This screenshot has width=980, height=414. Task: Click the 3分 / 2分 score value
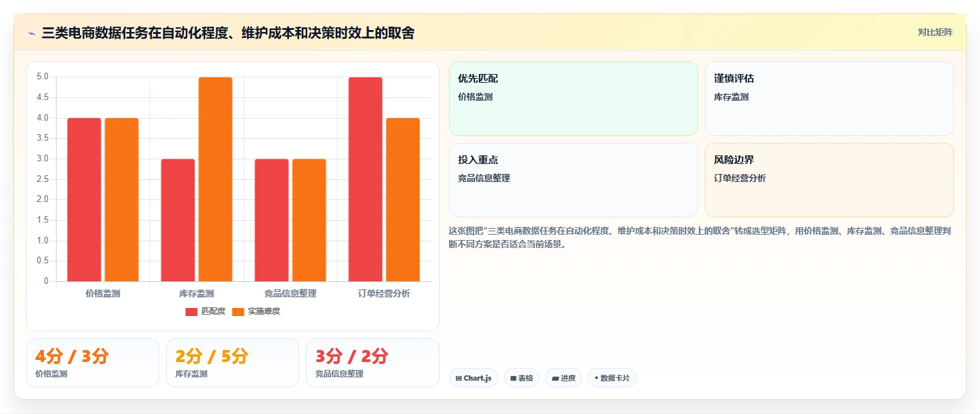coord(352,357)
